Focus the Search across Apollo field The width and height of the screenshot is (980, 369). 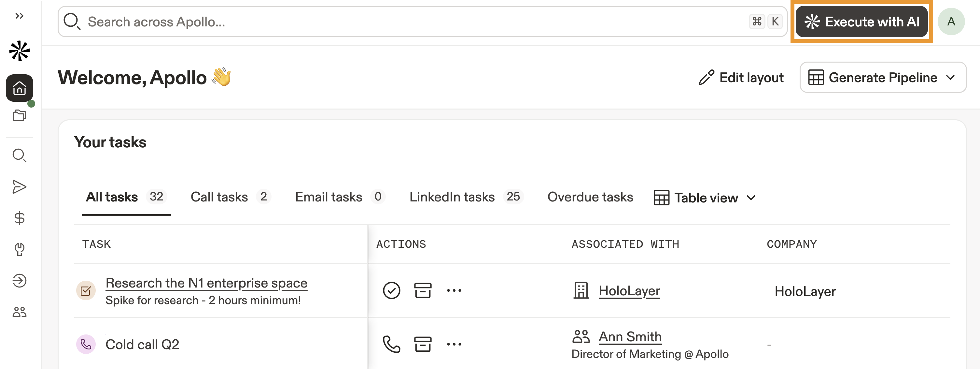tap(415, 22)
